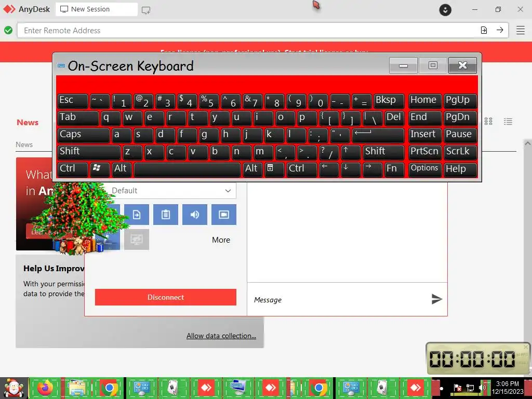Click the Esc key on On-Screen Keyboard
Screen dimensions: 532x399
(73, 101)
